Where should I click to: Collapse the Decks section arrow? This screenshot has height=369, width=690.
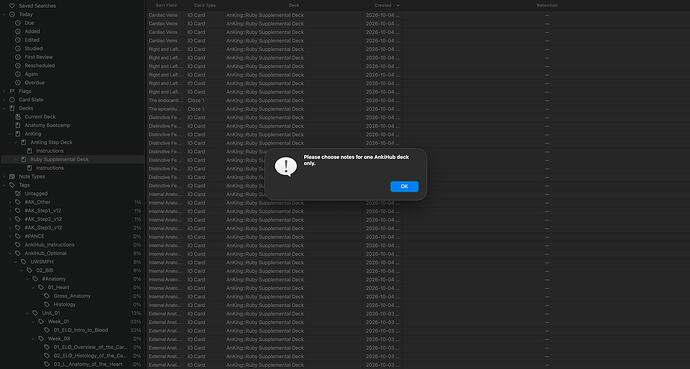coord(4,108)
